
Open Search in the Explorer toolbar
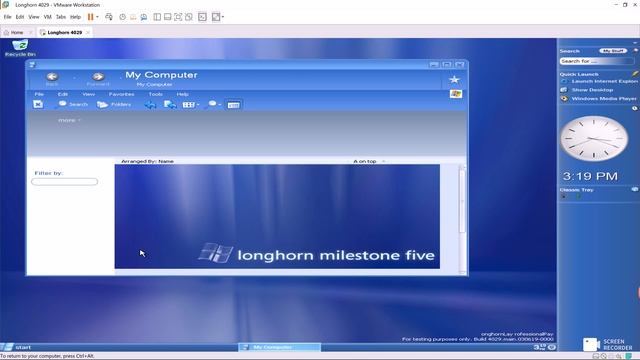73,104
